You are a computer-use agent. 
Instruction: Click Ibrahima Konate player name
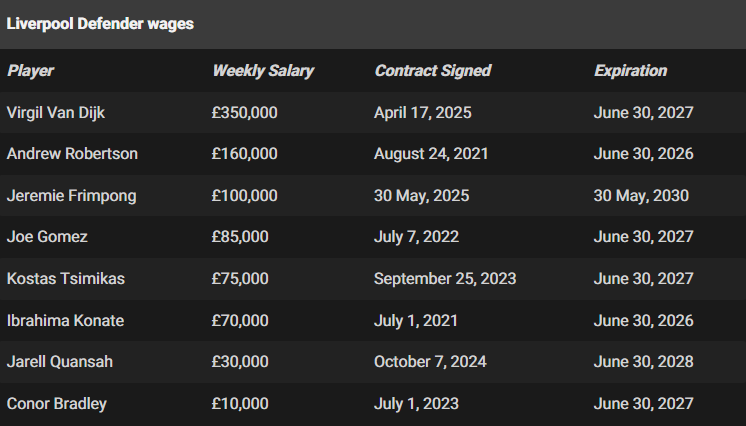click(x=65, y=320)
